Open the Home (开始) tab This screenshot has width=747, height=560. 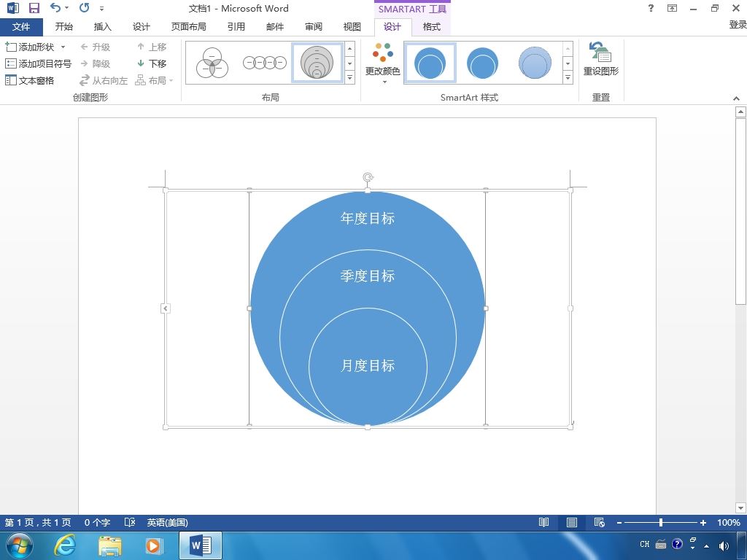(x=64, y=27)
